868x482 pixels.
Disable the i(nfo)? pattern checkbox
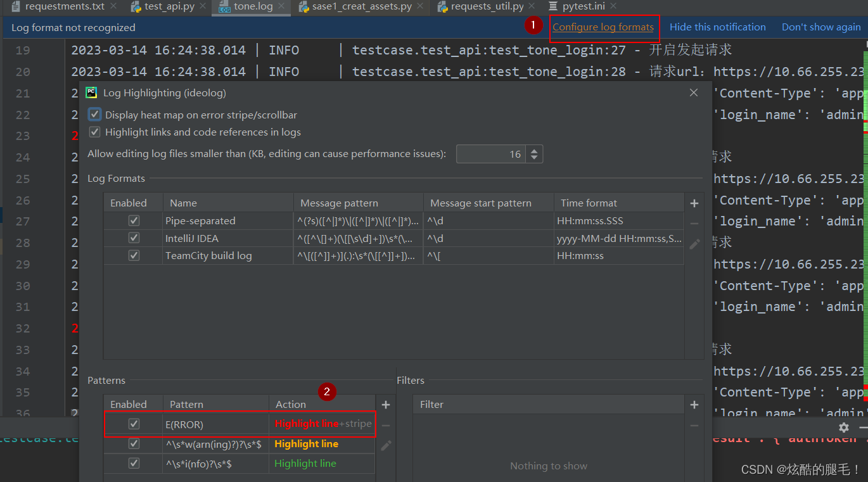coord(134,464)
